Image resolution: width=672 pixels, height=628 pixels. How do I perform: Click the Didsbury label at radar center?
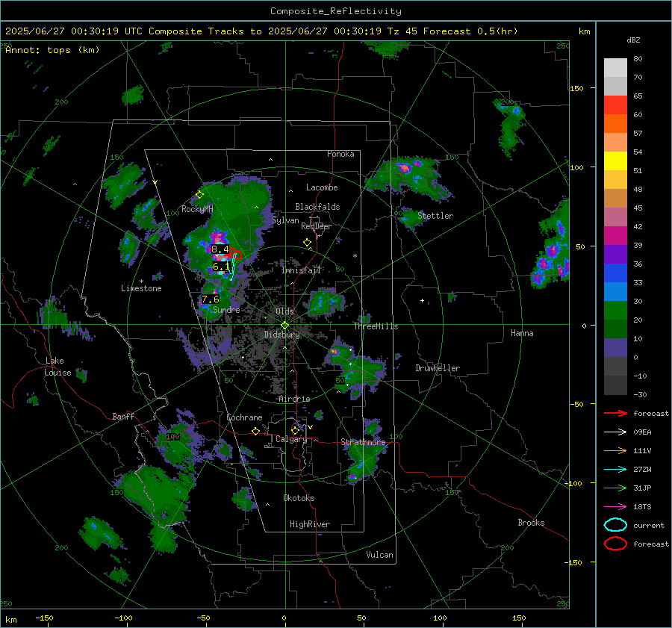point(282,335)
